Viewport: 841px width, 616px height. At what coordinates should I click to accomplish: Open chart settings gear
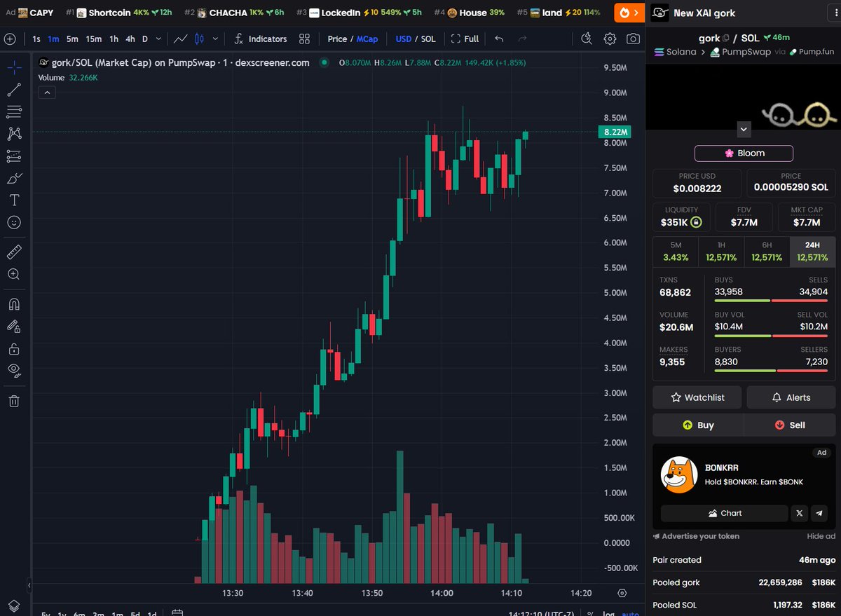610,39
